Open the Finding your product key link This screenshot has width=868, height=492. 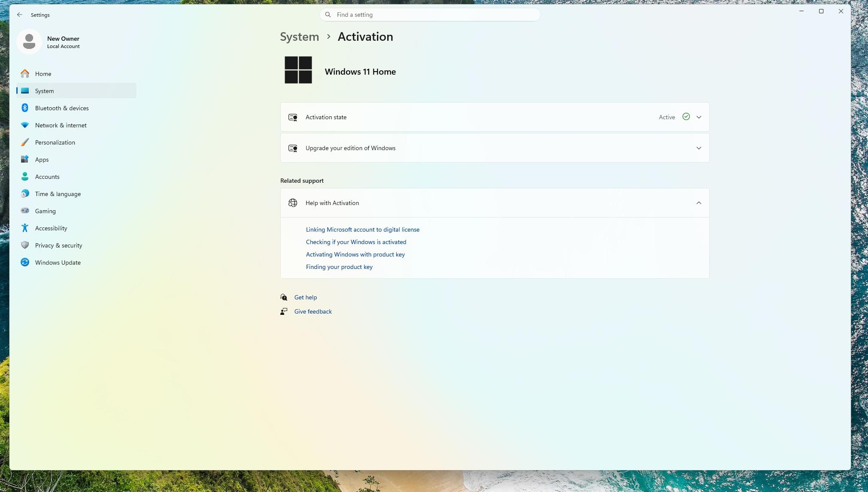pyautogui.click(x=339, y=267)
